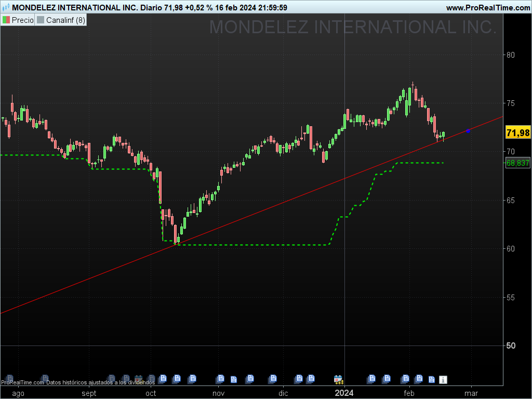
Task: Click the 80 price axis label
Action: click(x=510, y=55)
